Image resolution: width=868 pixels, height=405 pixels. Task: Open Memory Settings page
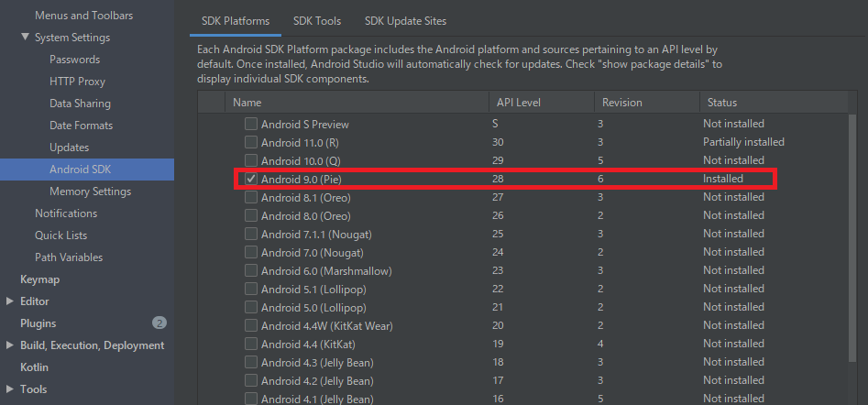pos(90,192)
